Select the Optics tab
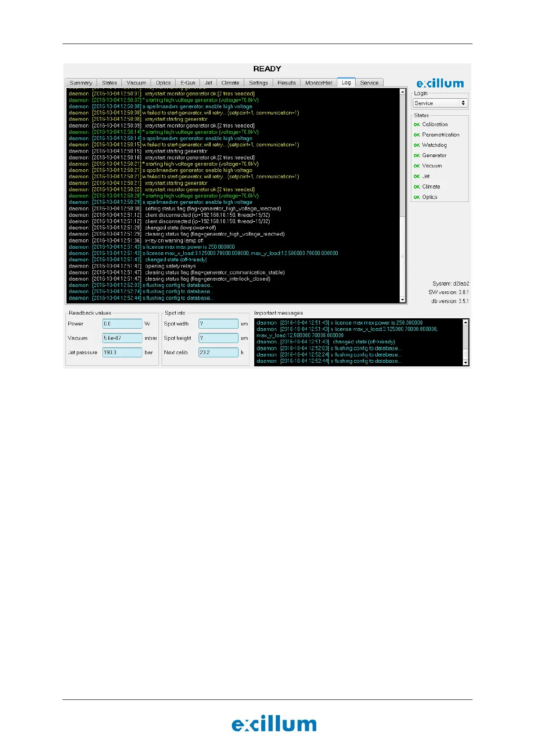 click(164, 83)
